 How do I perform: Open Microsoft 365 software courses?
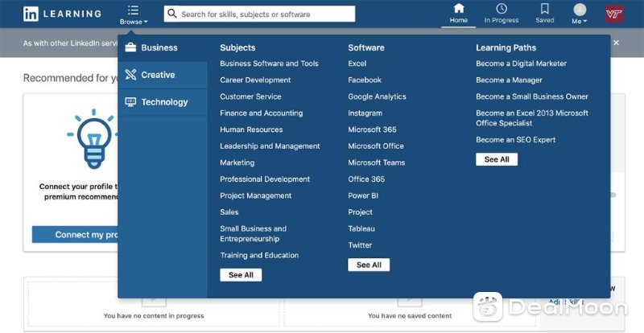click(372, 129)
